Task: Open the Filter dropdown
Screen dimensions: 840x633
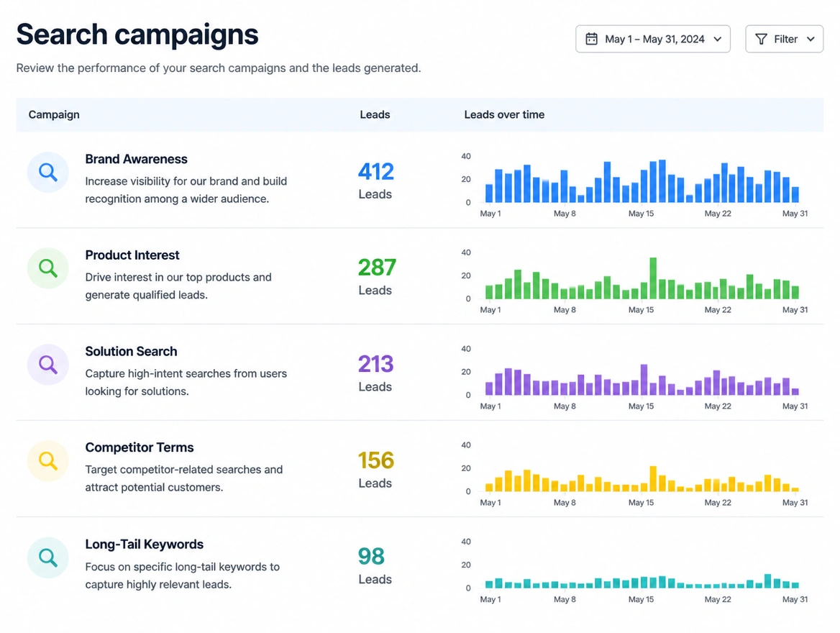Action: tap(785, 39)
